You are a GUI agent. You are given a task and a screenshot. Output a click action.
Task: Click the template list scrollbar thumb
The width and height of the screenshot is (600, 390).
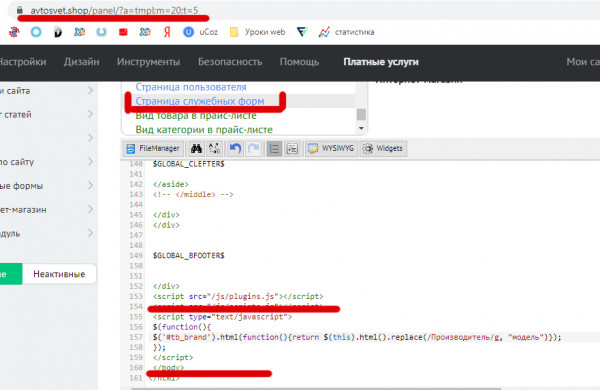pyautogui.click(x=361, y=114)
